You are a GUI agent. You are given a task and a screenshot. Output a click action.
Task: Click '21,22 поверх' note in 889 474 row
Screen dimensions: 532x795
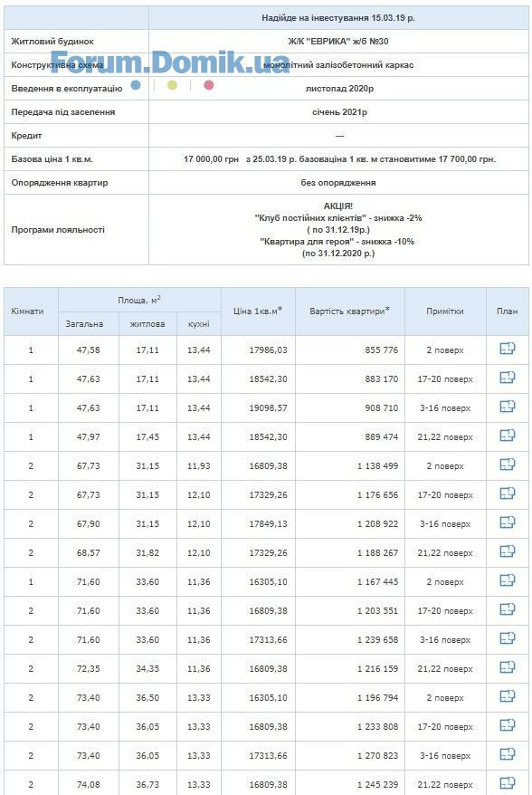[x=445, y=436]
